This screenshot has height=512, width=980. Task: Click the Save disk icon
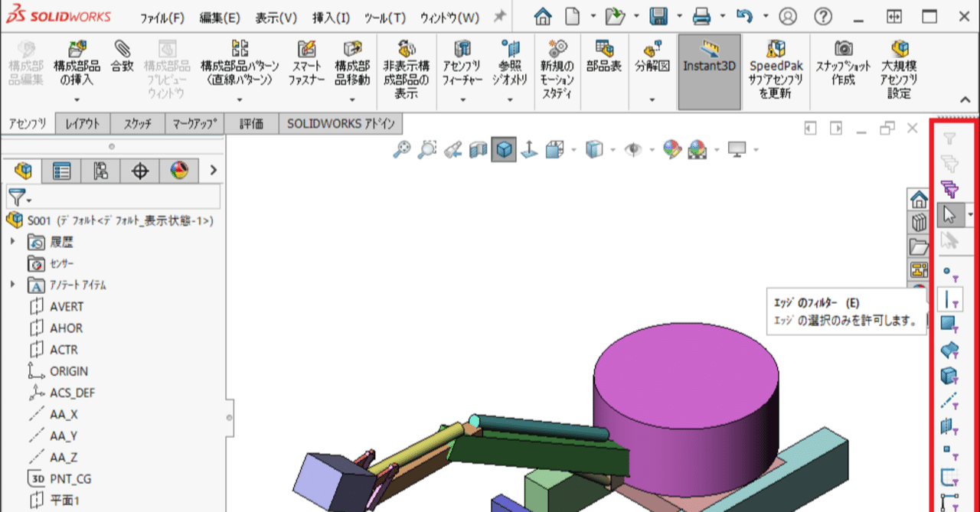[658, 16]
